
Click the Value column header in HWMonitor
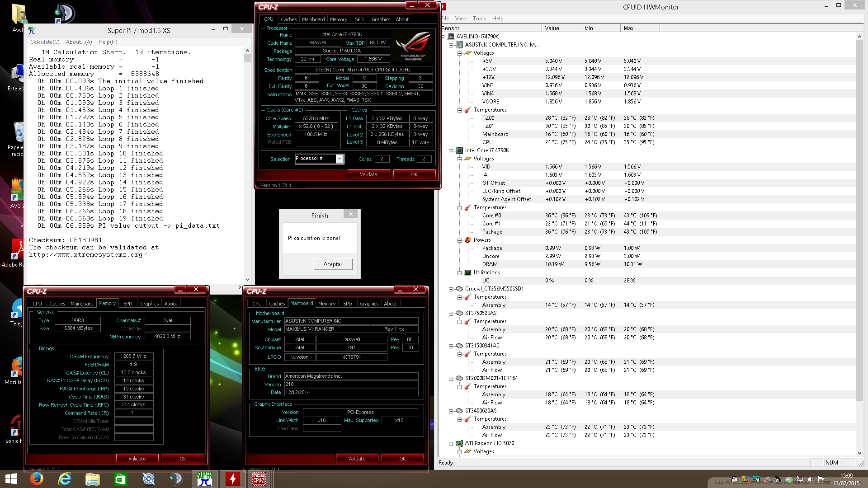(x=561, y=28)
